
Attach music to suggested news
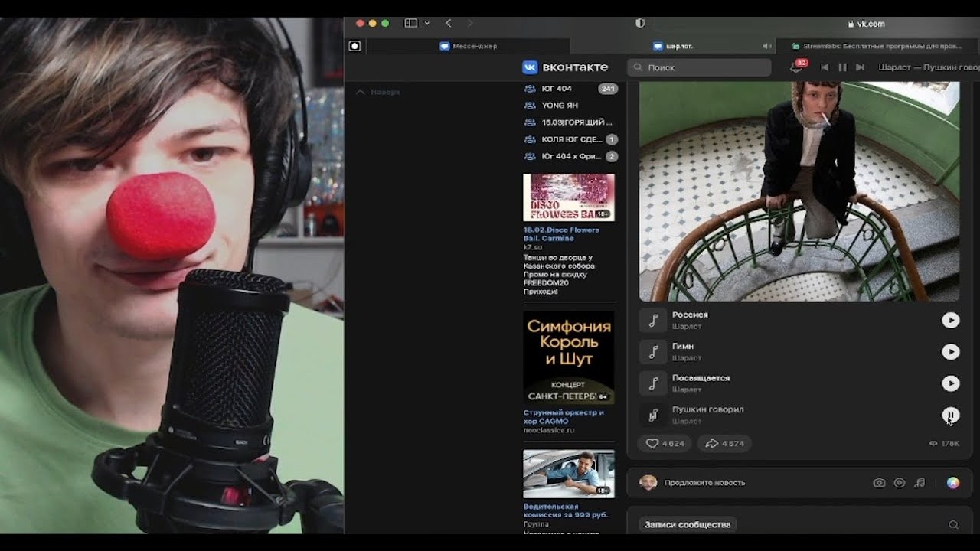click(x=920, y=483)
